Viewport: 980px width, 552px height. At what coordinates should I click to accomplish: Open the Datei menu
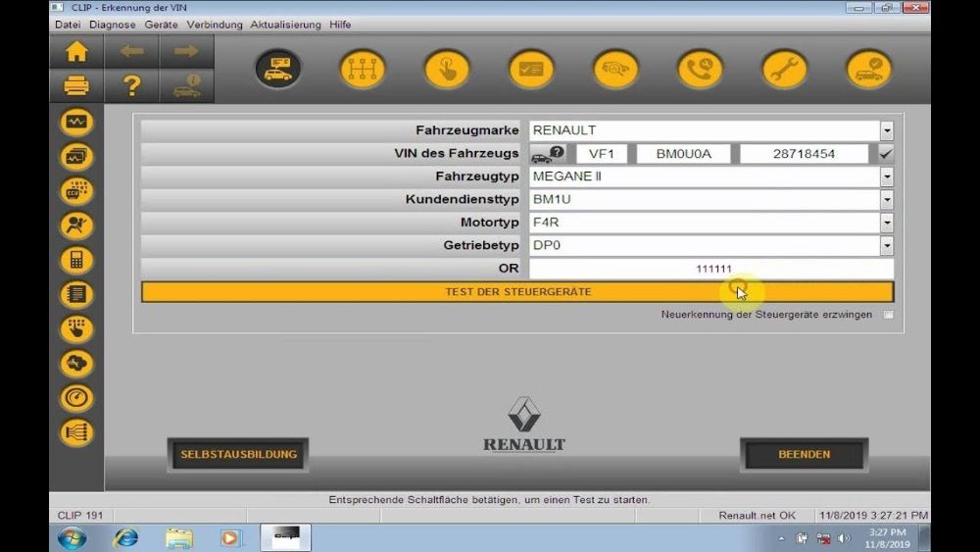click(68, 25)
